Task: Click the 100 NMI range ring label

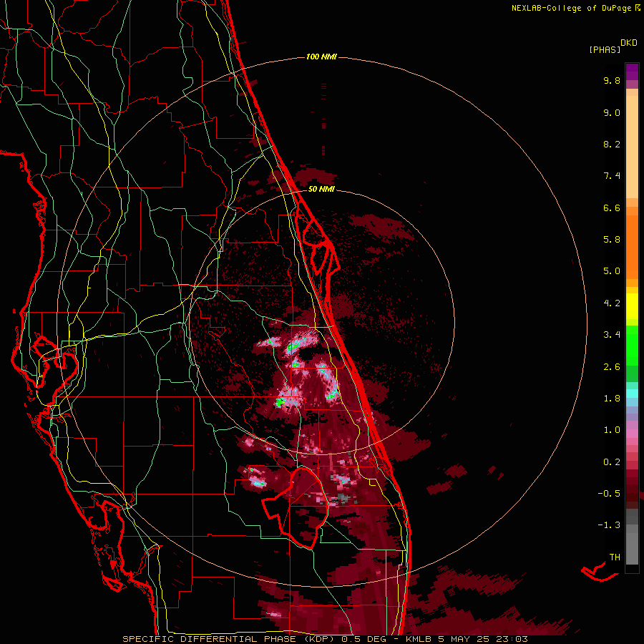Action: [x=321, y=57]
